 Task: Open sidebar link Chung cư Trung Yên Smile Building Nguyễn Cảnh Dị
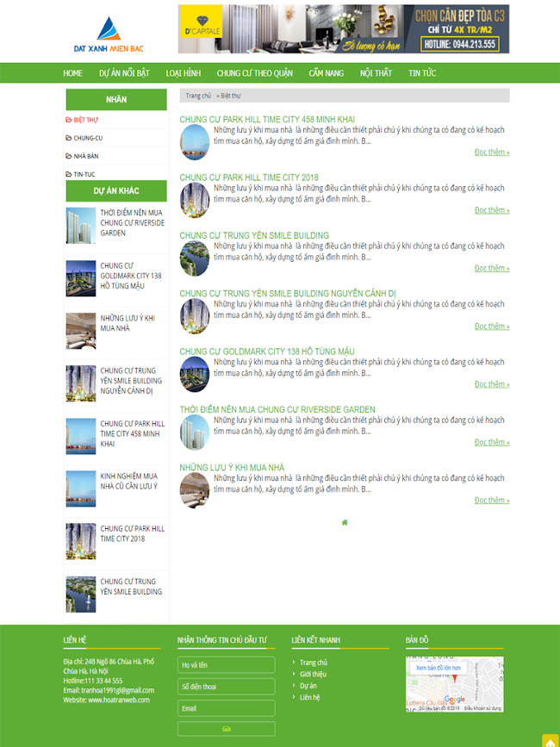(131, 381)
